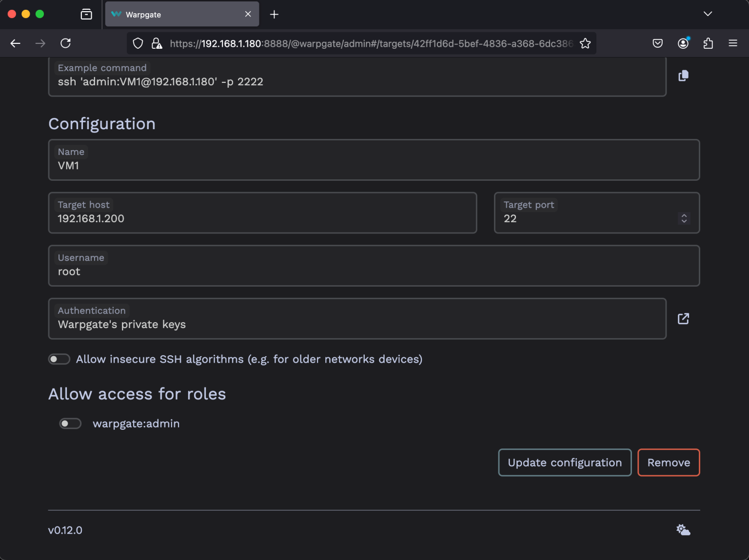Open the Firefox hamburger menu
749x560 pixels.
[x=733, y=43]
